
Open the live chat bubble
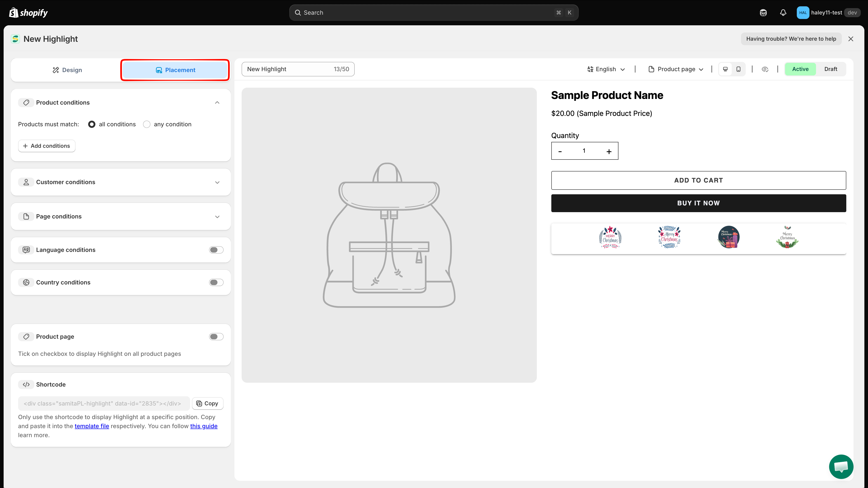[841, 467]
